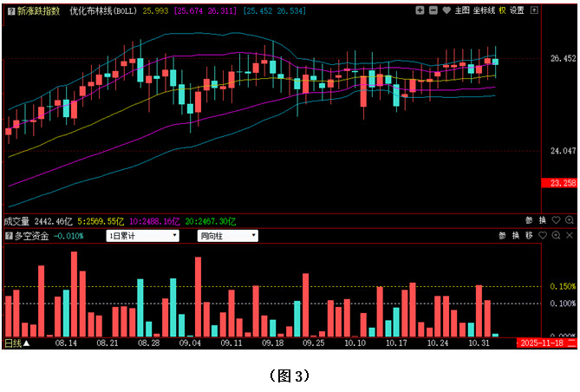Click the plus zoom-in icon in the main chart header
The height and width of the screenshot is (392, 580).
420,10
